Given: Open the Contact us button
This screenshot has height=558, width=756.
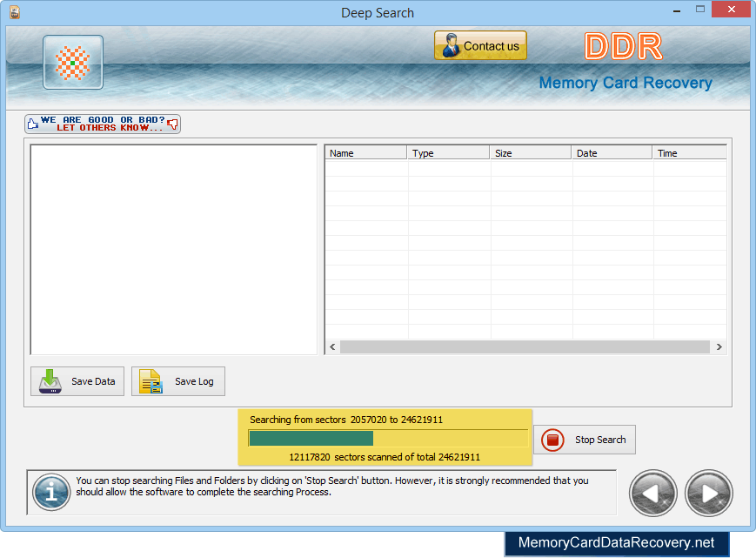Looking at the screenshot, I should [x=480, y=46].
